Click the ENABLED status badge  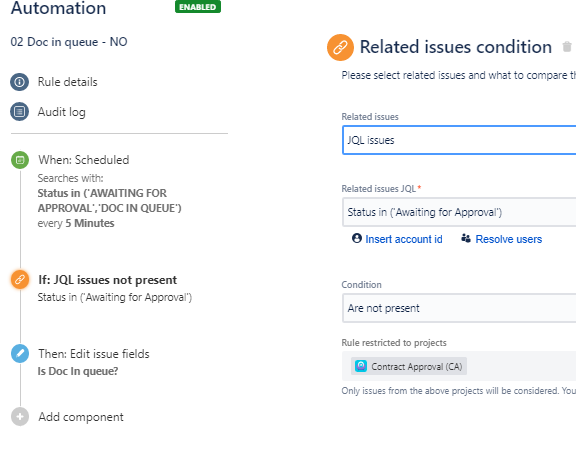(x=198, y=7)
